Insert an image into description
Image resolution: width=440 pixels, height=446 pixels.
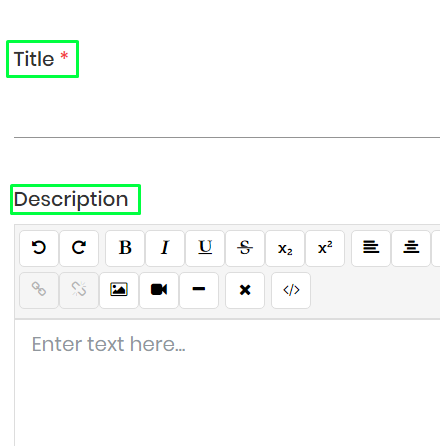[119, 290]
